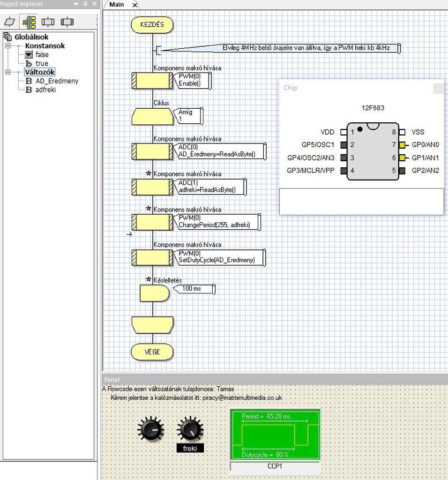Close the Project explorer panel
The width and height of the screenshot is (448, 480).
94,4
